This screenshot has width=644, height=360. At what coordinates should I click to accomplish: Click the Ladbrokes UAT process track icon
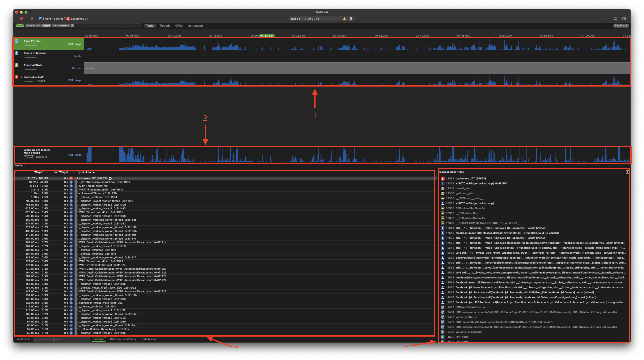[x=17, y=77]
